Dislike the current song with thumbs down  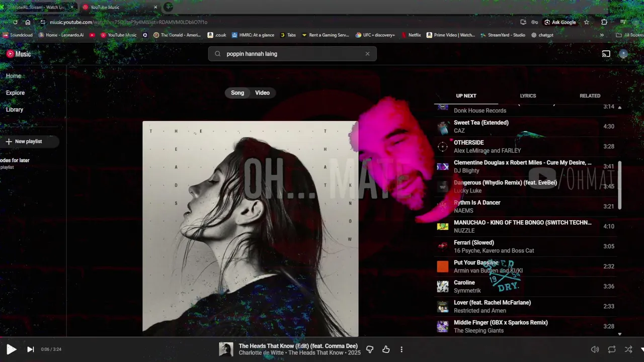click(x=370, y=349)
